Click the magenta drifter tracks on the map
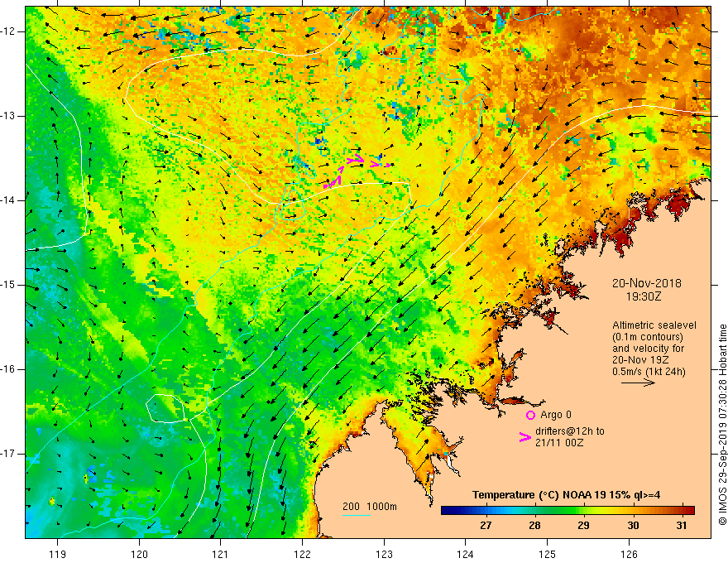The image size is (728, 563). [x=357, y=171]
